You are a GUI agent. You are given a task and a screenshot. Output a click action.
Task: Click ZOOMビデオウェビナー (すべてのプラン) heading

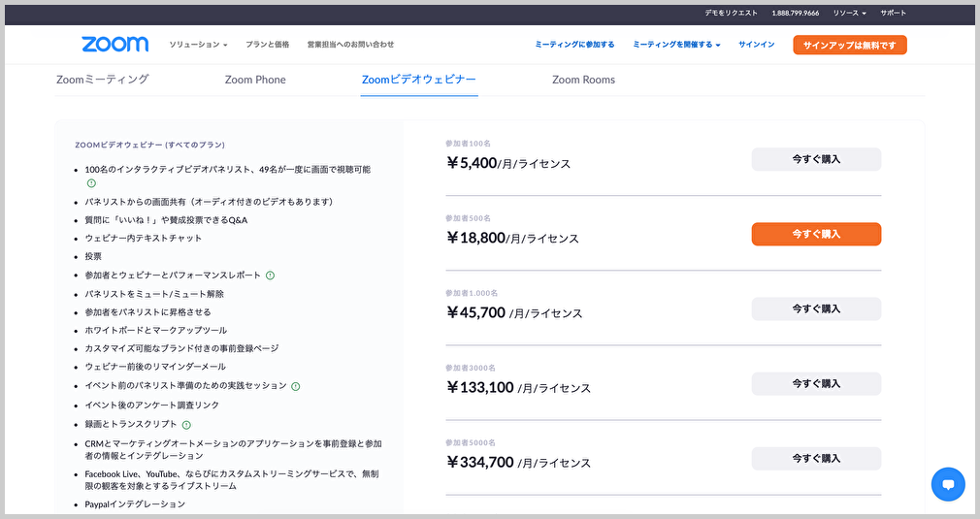150,145
